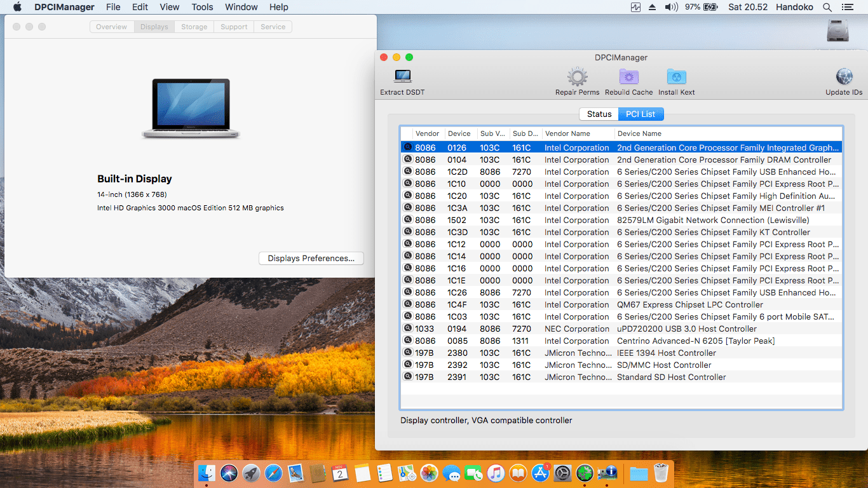The width and height of the screenshot is (868, 488).
Task: Open Contacts from the Dock
Action: click(x=318, y=473)
